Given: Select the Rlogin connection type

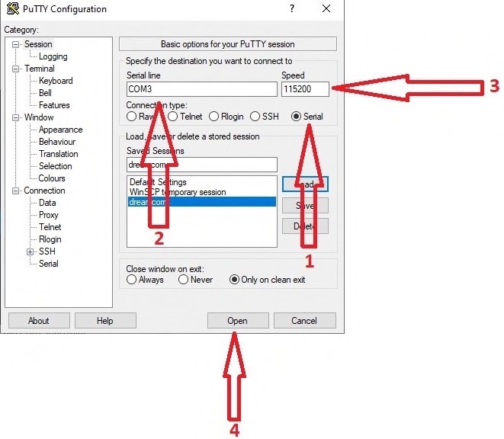Looking at the screenshot, I should [x=213, y=117].
